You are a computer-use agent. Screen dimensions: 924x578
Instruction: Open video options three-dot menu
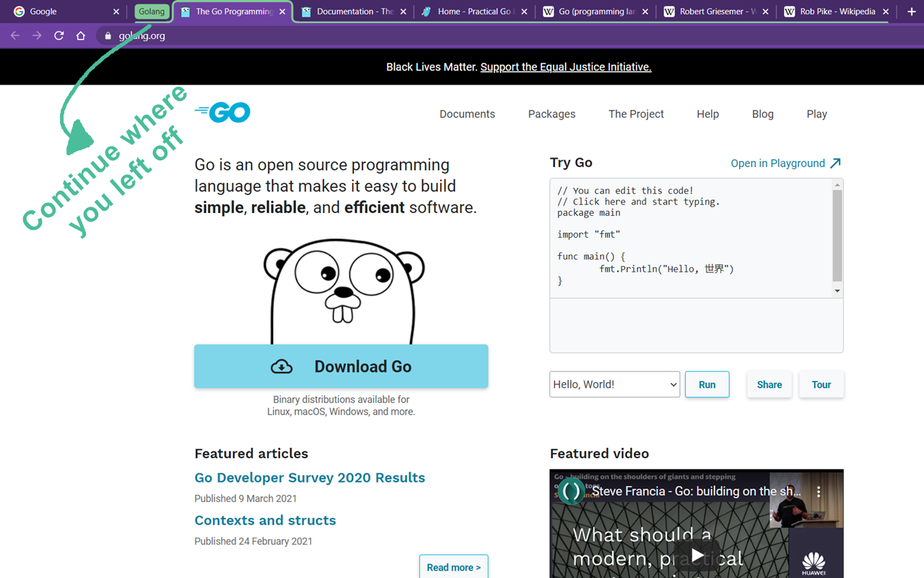pyautogui.click(x=819, y=491)
